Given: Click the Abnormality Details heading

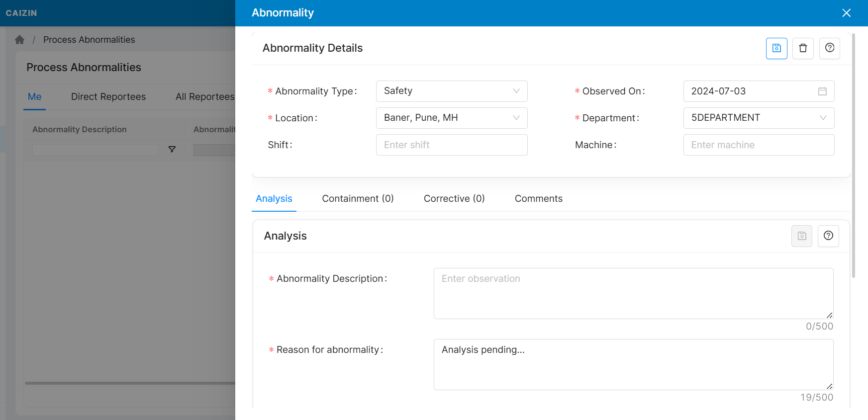Looking at the screenshot, I should (312, 48).
